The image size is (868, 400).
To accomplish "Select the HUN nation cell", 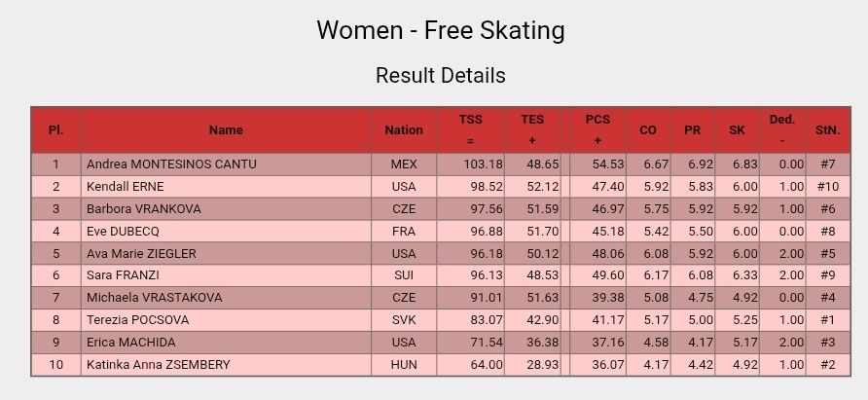I will click(x=404, y=365).
